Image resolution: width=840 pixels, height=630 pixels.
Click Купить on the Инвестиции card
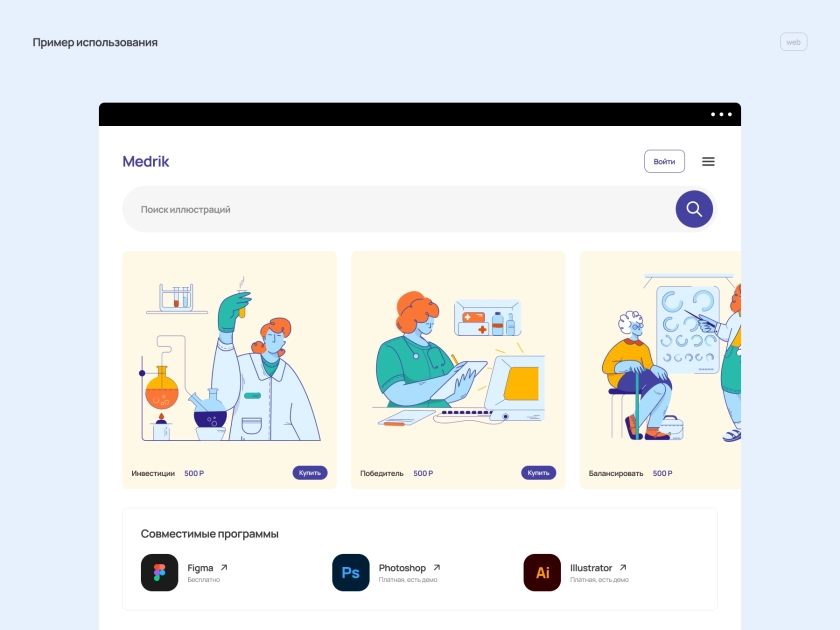[310, 472]
